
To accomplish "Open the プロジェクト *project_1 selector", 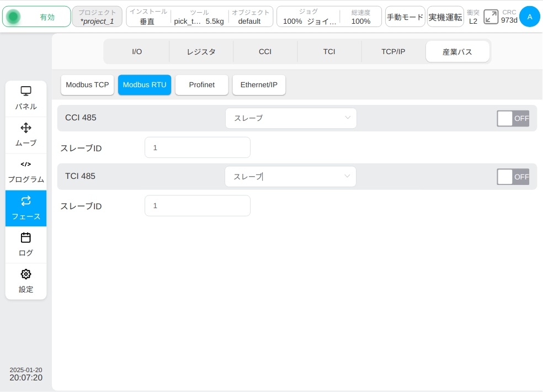I will point(97,17).
